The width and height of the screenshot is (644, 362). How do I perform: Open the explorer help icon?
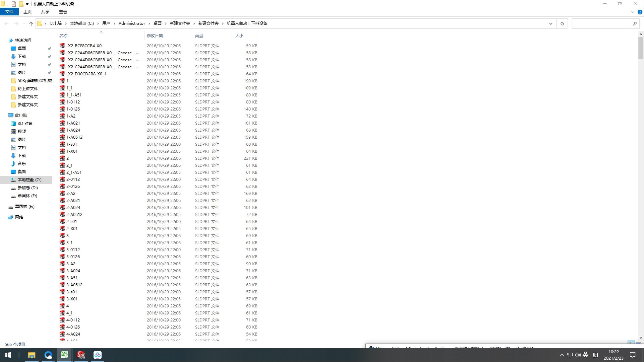pyautogui.click(x=640, y=12)
